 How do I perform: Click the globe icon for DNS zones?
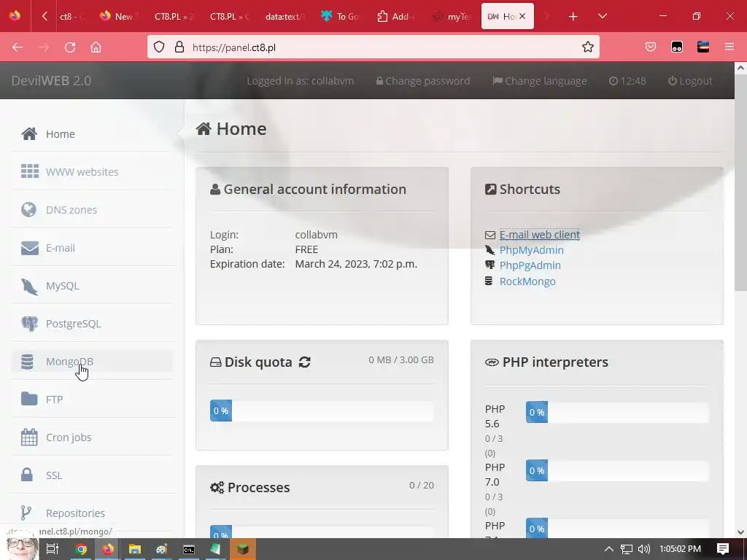click(x=28, y=209)
